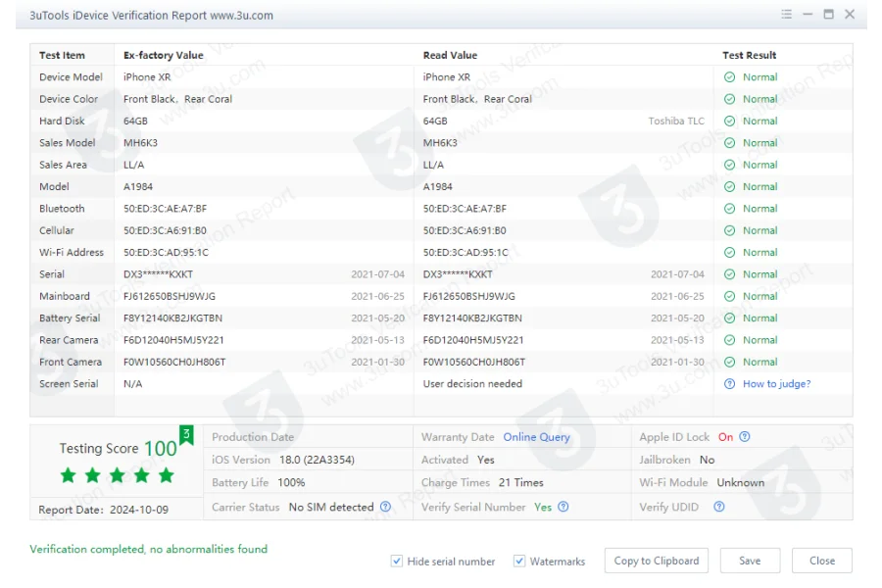This screenshot has height=588, width=882.
Task: Click green check icon in Cellular row
Action: pyautogui.click(x=729, y=230)
